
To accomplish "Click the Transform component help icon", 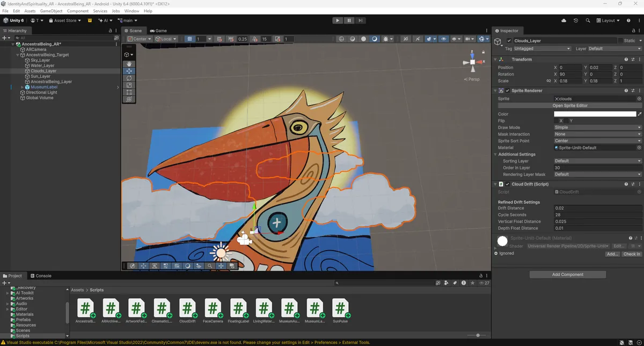I will pos(626,60).
